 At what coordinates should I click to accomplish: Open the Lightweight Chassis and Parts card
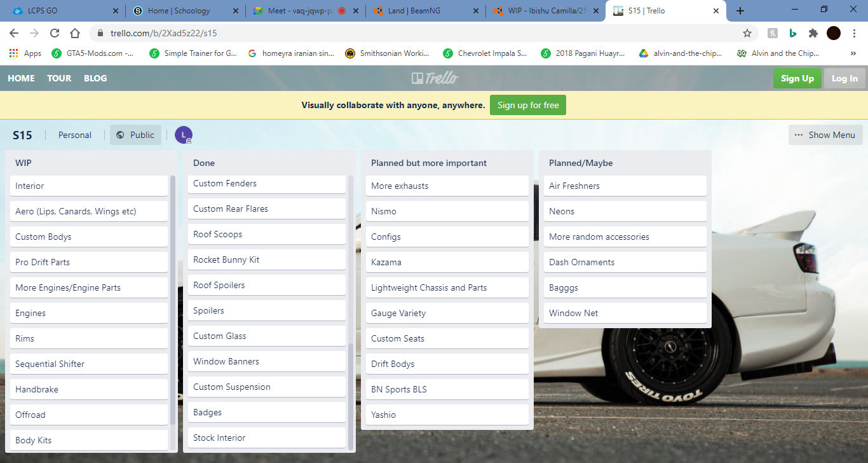pos(447,287)
